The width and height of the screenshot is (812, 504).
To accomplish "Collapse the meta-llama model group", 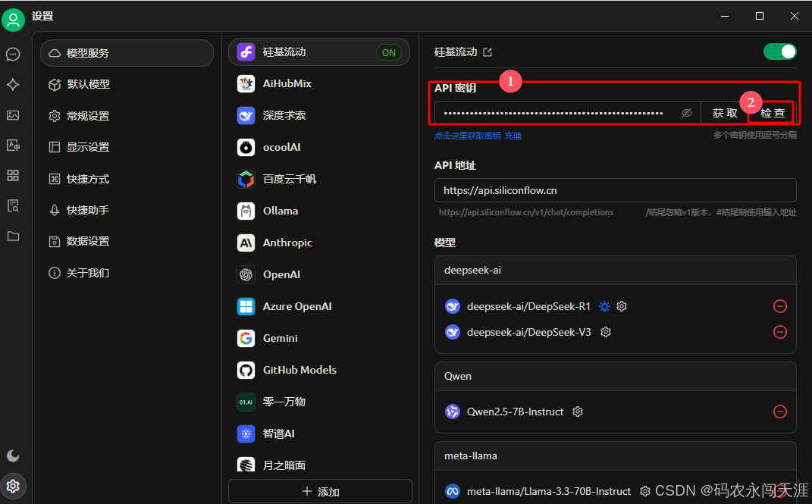I will [615, 456].
